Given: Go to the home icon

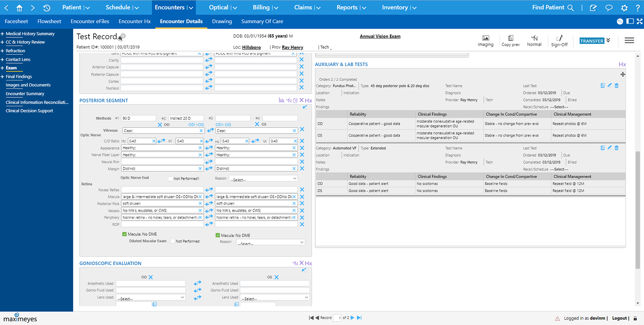Looking at the screenshot, I should pos(19,8).
